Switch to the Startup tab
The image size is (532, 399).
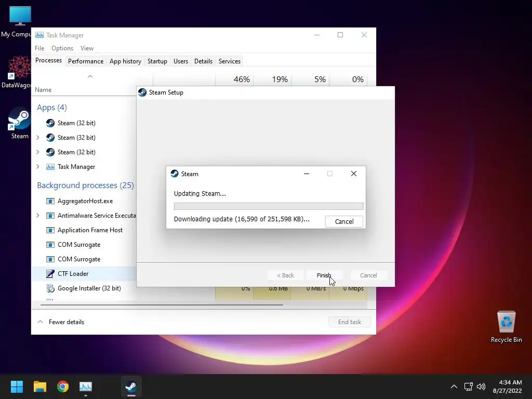click(157, 61)
